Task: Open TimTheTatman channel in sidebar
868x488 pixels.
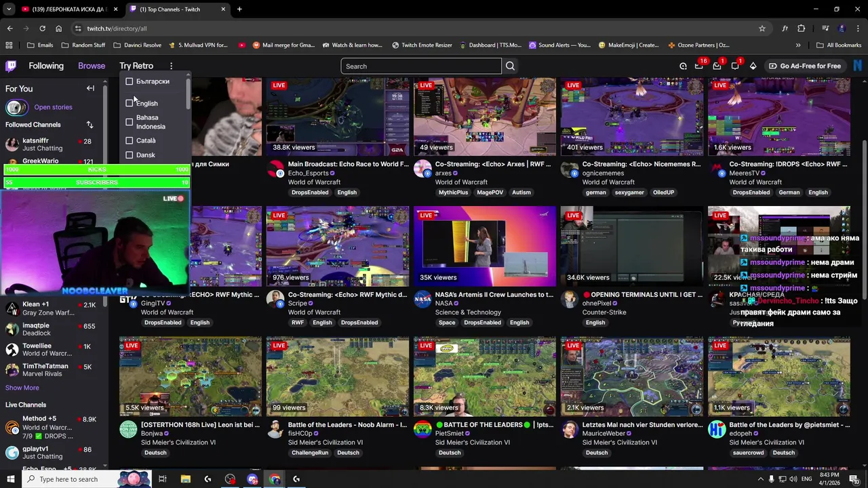Action: click(51, 370)
